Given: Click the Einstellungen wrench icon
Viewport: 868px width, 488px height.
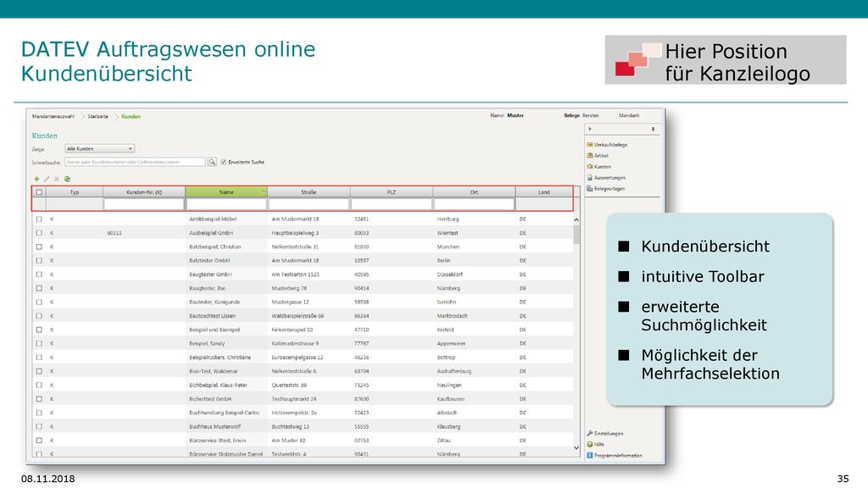Looking at the screenshot, I should point(590,433).
